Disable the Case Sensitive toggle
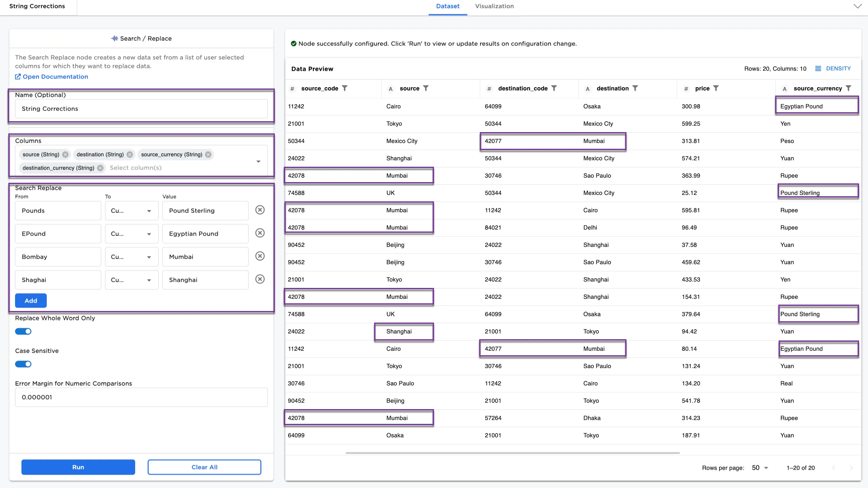Image resolution: width=868 pixels, height=488 pixels. tap(23, 364)
